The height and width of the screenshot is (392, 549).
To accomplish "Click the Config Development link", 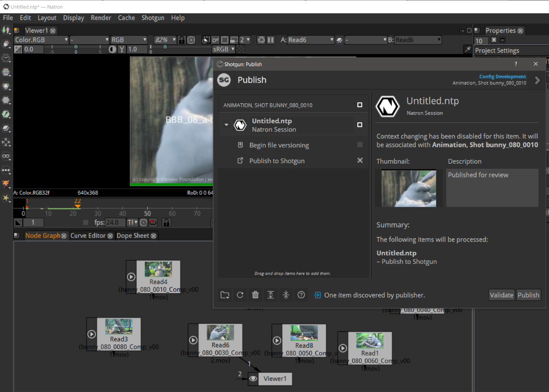I will [x=503, y=77].
